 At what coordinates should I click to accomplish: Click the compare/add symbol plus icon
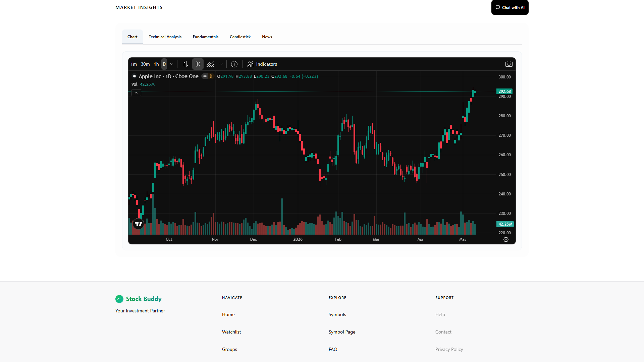[x=234, y=64]
